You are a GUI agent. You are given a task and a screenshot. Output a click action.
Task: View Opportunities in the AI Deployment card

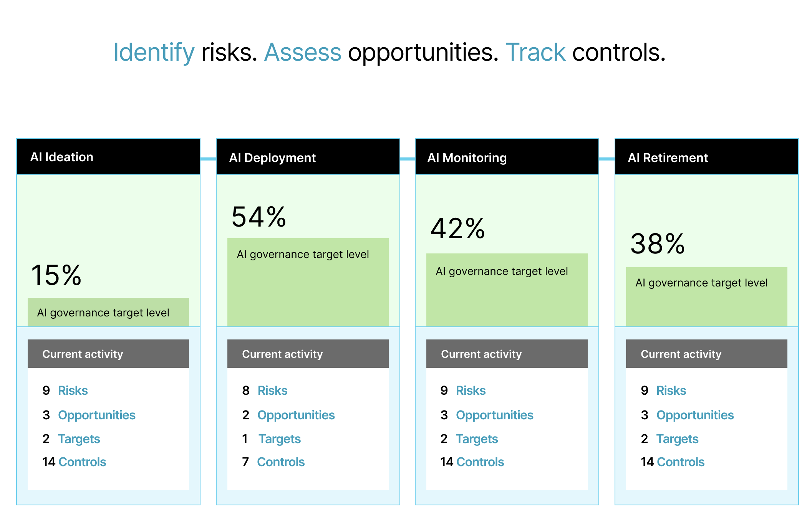point(296,415)
